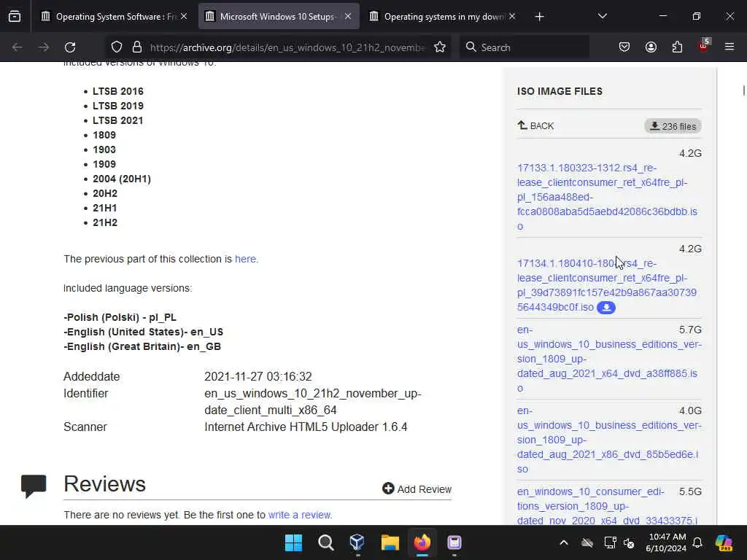This screenshot has height=560, width=747.
Task: Open Copilot preview from the taskbar
Action: (x=724, y=542)
